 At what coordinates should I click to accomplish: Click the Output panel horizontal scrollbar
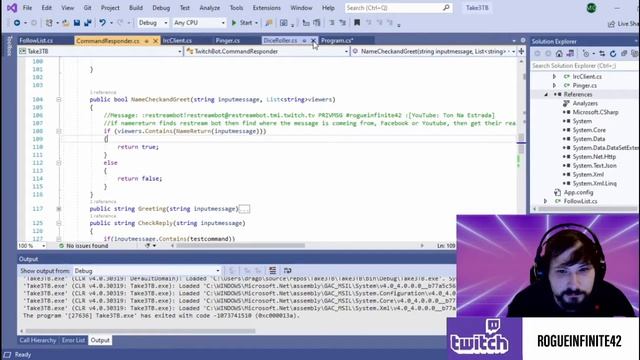pos(140,331)
